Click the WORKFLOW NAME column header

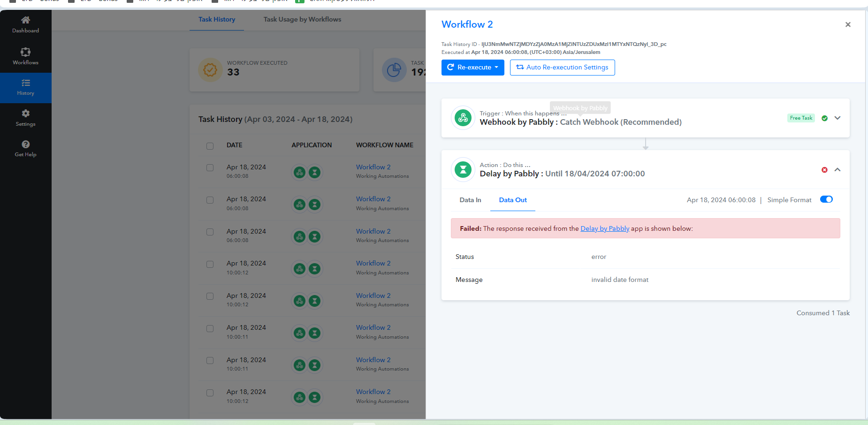click(385, 145)
